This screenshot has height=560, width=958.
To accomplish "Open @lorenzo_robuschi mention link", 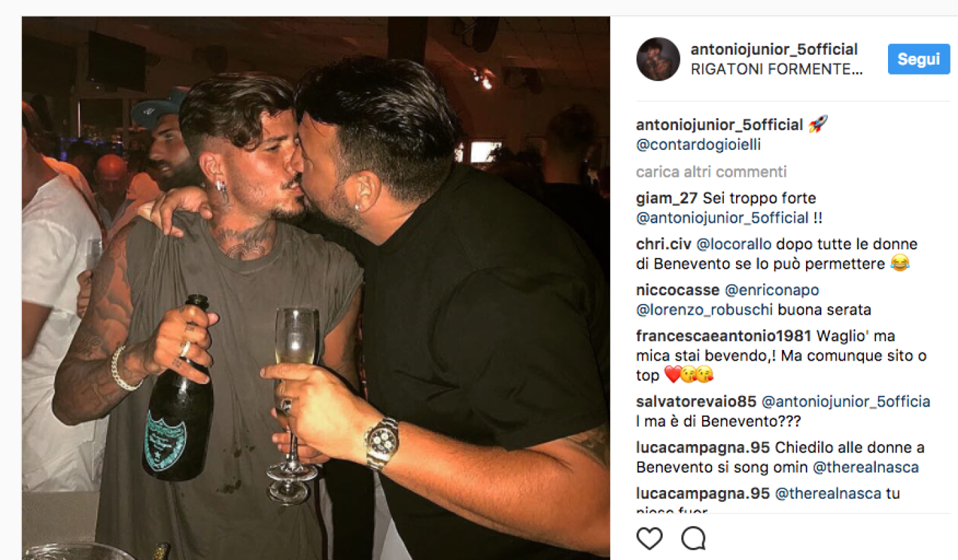I will 703,310.
